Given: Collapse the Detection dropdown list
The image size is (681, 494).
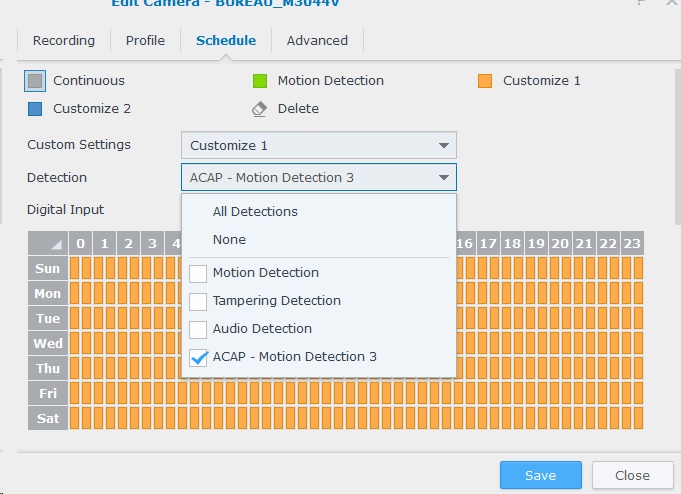Looking at the screenshot, I should click(443, 178).
